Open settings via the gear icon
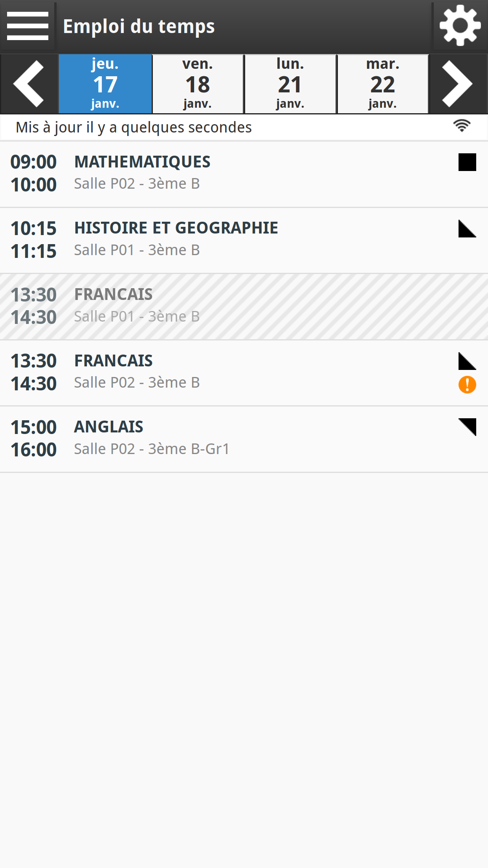 click(x=460, y=26)
